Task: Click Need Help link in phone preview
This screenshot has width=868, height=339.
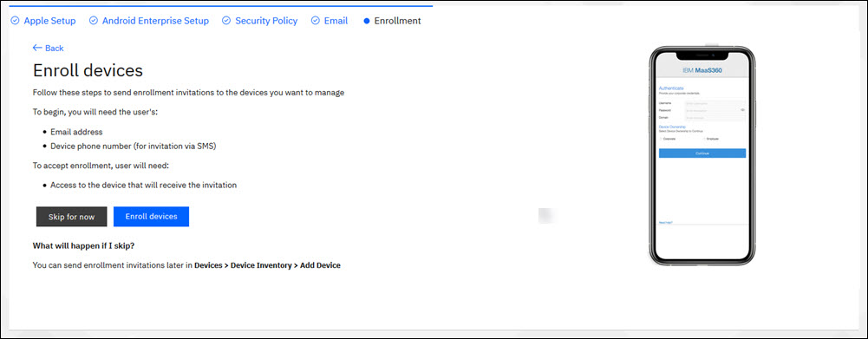Action: point(665,223)
